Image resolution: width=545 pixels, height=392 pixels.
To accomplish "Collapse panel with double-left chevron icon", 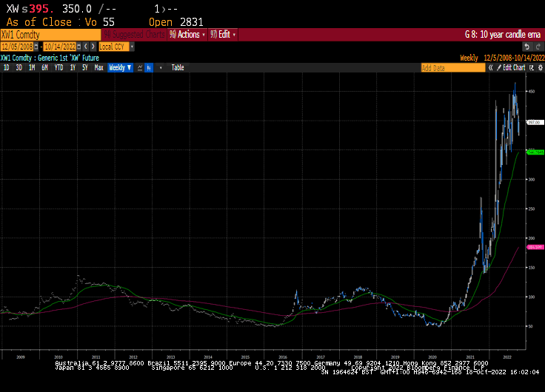I will click(x=490, y=68).
